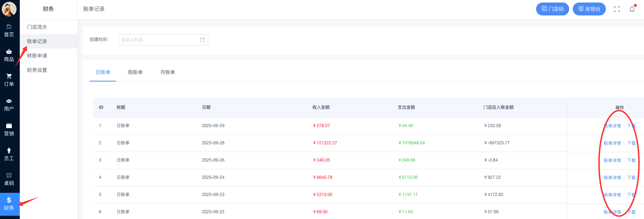Open the notification bell
Viewport: 644px width, 219px height.
pos(632,9)
